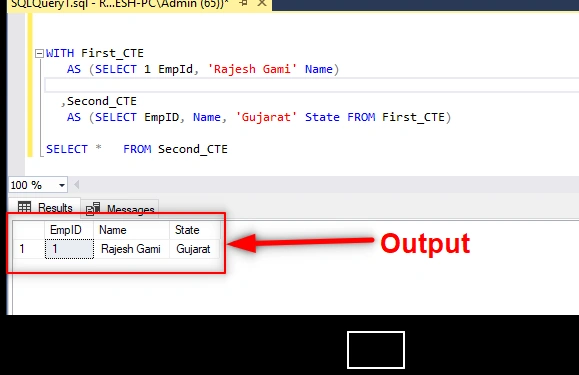
Task: Click the 'Gujarat' string in the query
Action: click(266, 117)
